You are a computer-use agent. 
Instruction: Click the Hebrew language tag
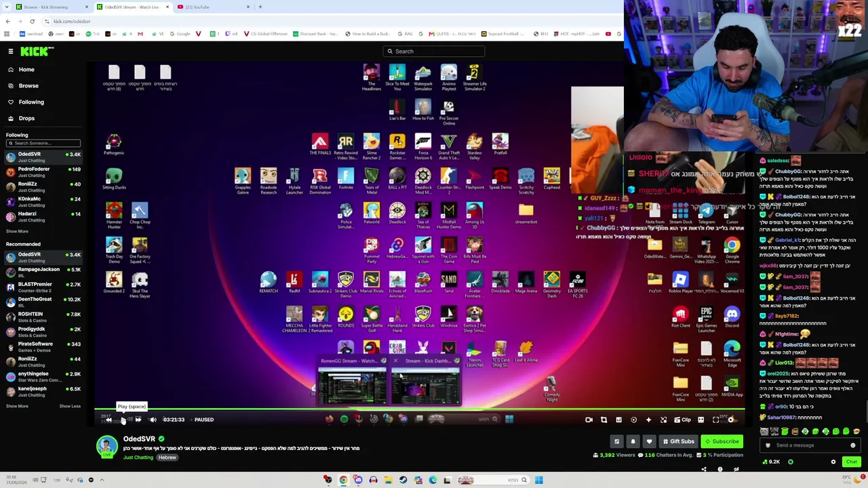coord(167,457)
